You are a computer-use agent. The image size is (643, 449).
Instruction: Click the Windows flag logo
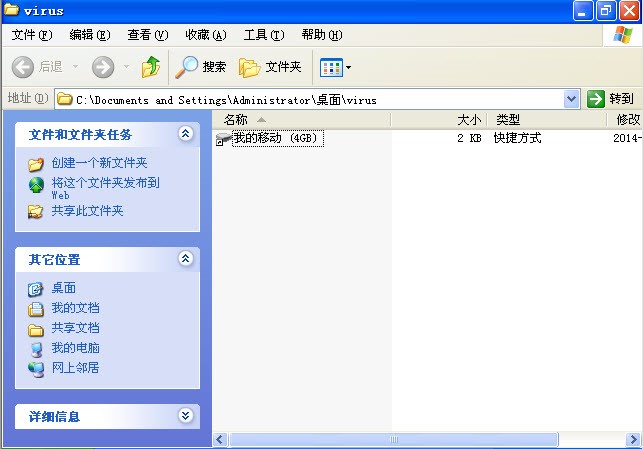coord(622,35)
